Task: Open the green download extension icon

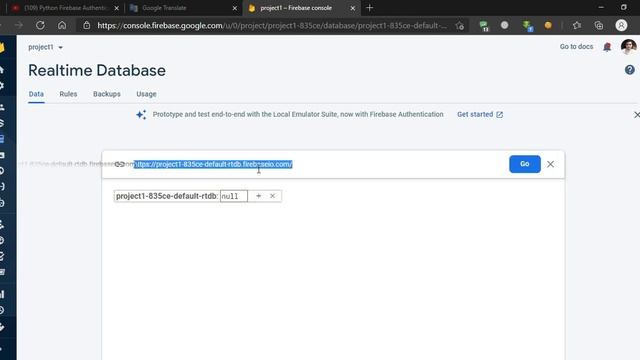Action: [528, 26]
